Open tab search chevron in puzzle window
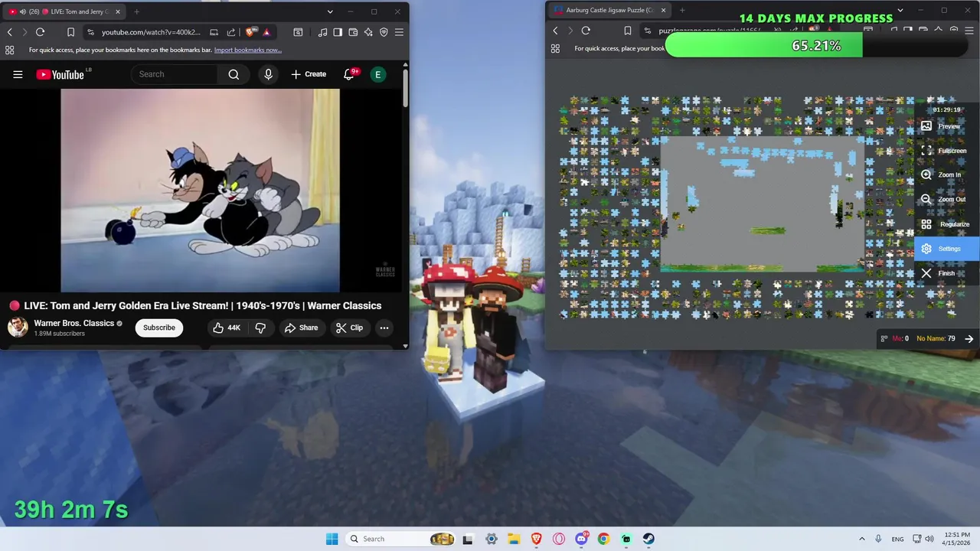 tap(900, 11)
